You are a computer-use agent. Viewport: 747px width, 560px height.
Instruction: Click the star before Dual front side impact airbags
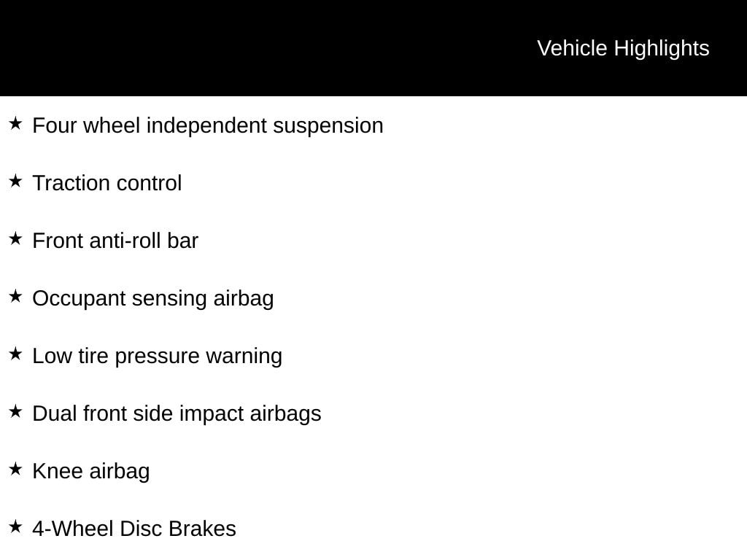[15, 411]
